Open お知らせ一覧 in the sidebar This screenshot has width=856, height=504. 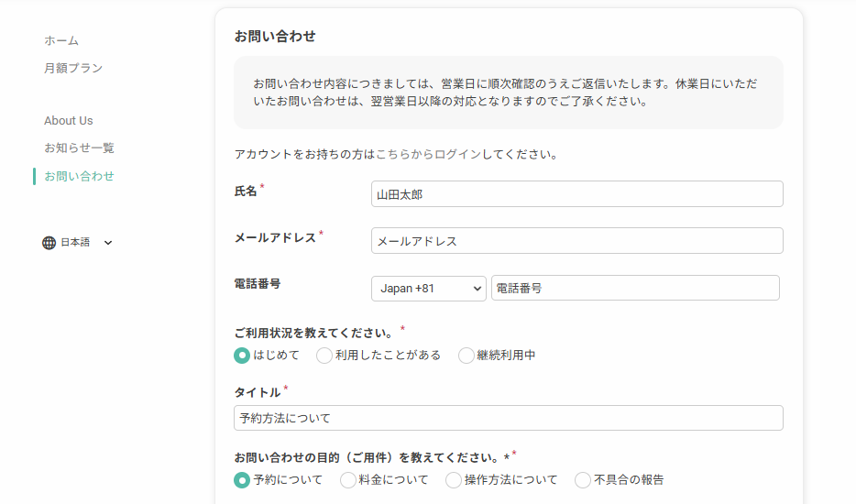79,148
